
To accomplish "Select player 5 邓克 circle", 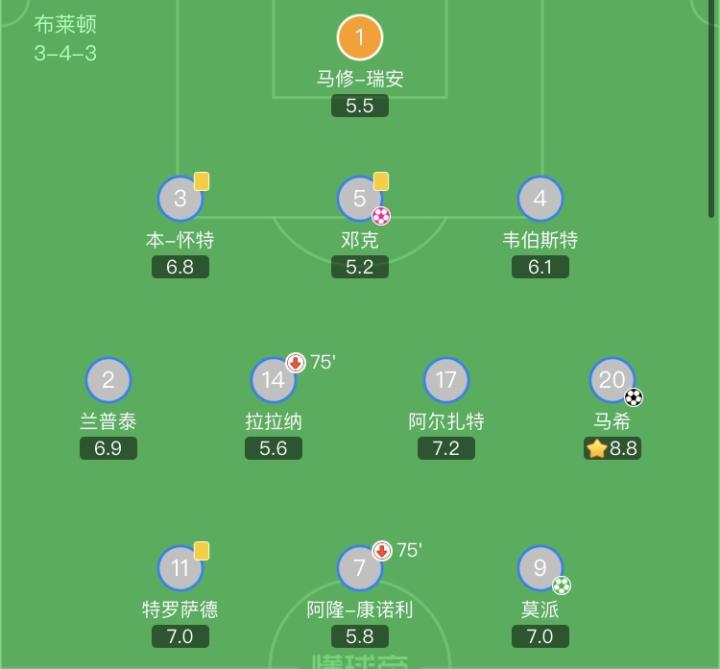I will click(360, 198).
